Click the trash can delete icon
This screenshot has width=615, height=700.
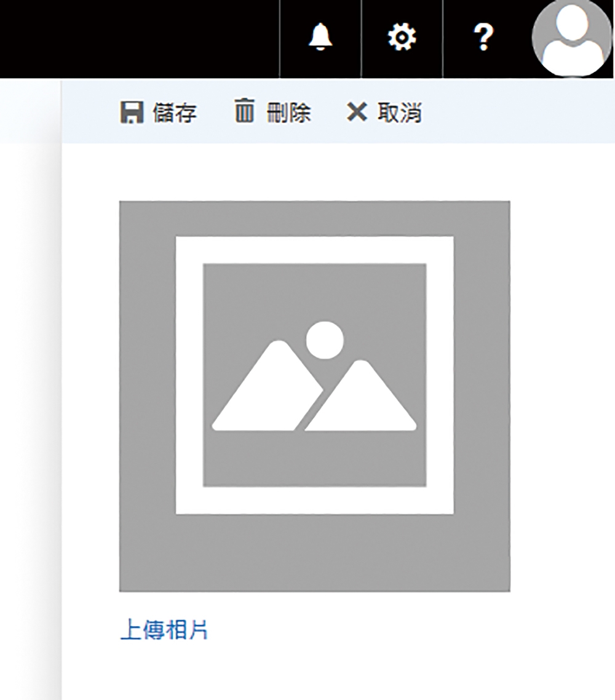tap(245, 111)
